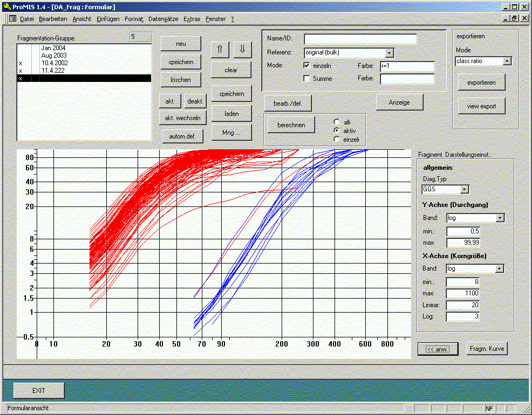The height and width of the screenshot is (415, 532).
Task: Click the first Farbe field showing r=1
Action: pyautogui.click(x=407, y=66)
